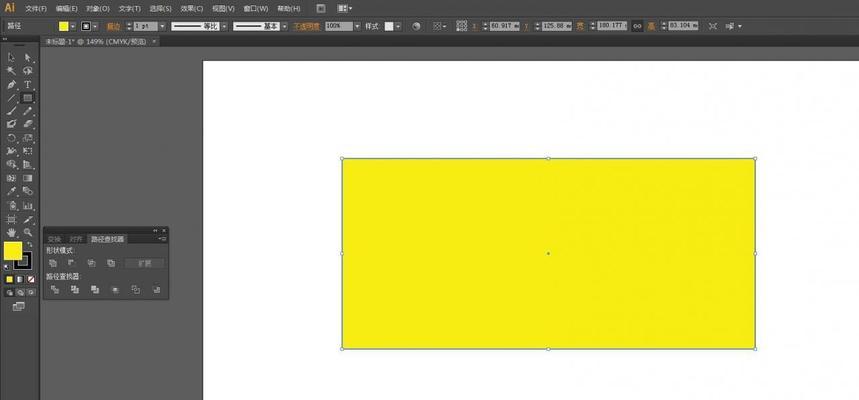859x400 pixels.
Task: Click Trim pathfinder icon
Action: click(x=75, y=289)
